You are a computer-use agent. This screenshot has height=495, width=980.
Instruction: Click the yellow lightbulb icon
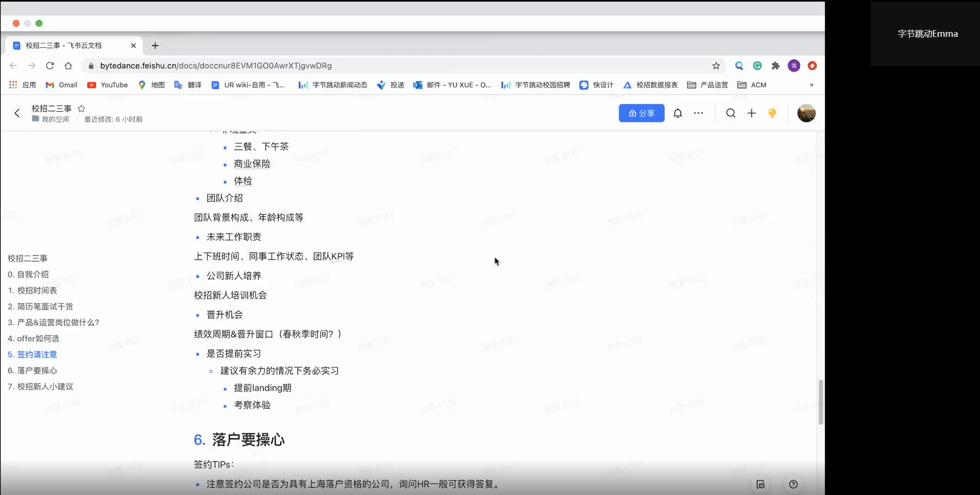pyautogui.click(x=772, y=113)
